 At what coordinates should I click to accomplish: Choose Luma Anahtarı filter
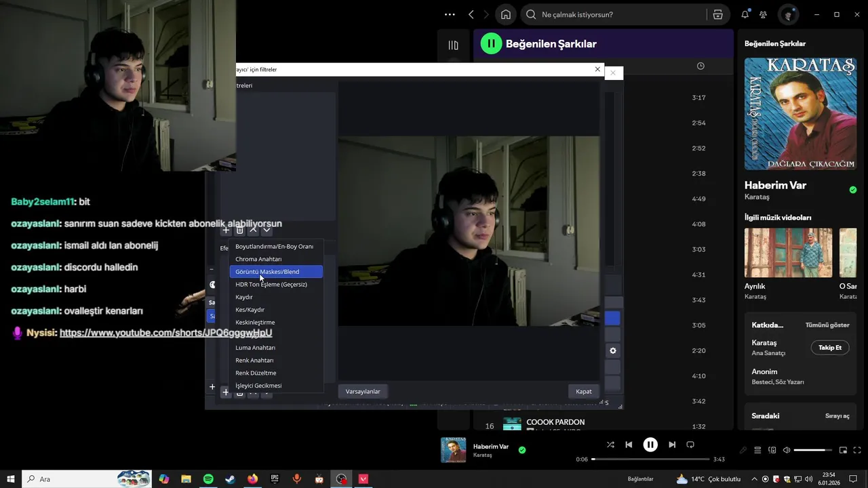tap(276, 348)
